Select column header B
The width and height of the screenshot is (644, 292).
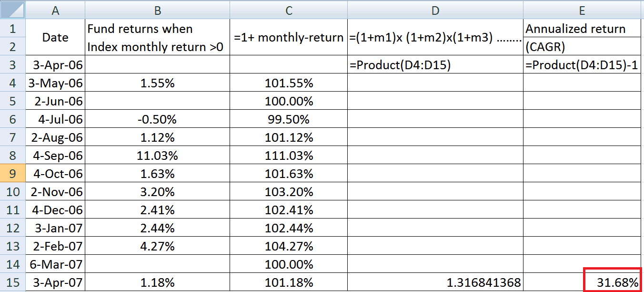157,10
